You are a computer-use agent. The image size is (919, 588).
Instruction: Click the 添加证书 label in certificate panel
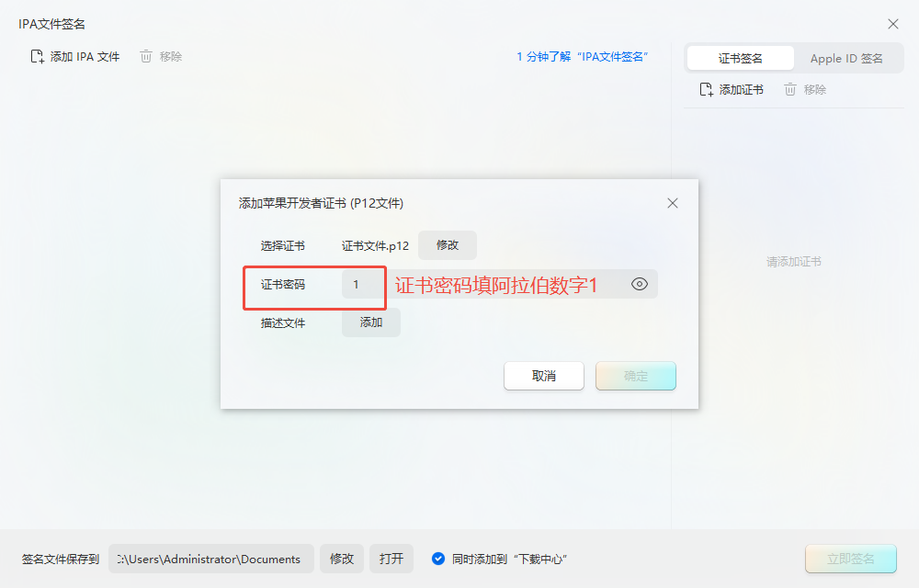742,90
